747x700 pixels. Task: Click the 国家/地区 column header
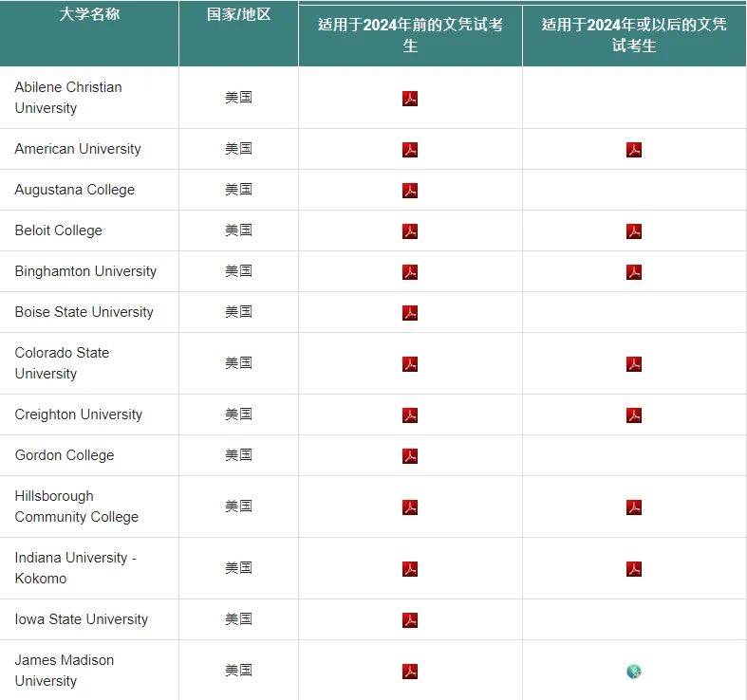coord(238,33)
